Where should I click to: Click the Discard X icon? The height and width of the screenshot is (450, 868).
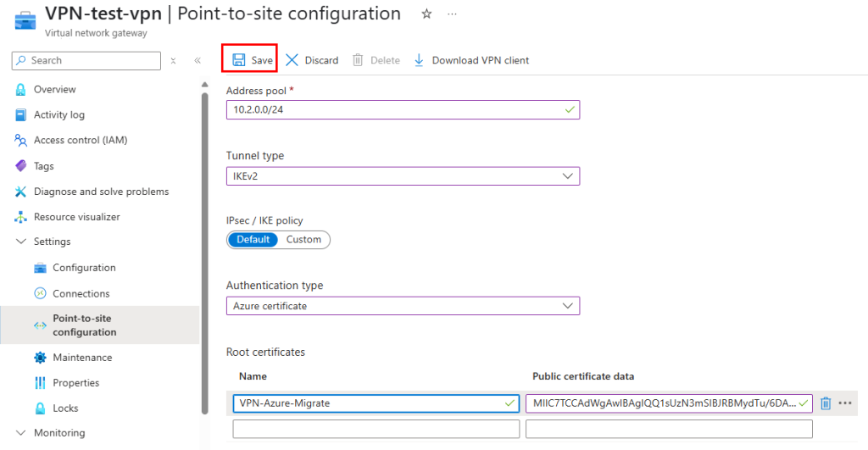(292, 60)
